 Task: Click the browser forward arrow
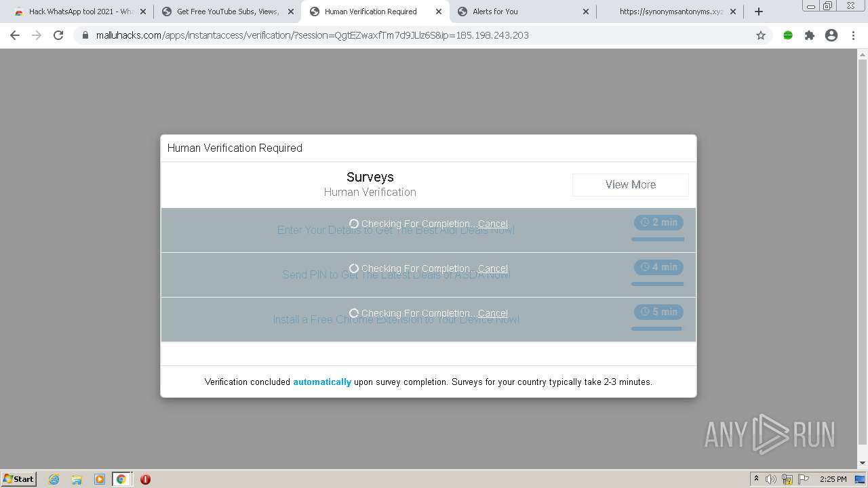[x=37, y=35]
